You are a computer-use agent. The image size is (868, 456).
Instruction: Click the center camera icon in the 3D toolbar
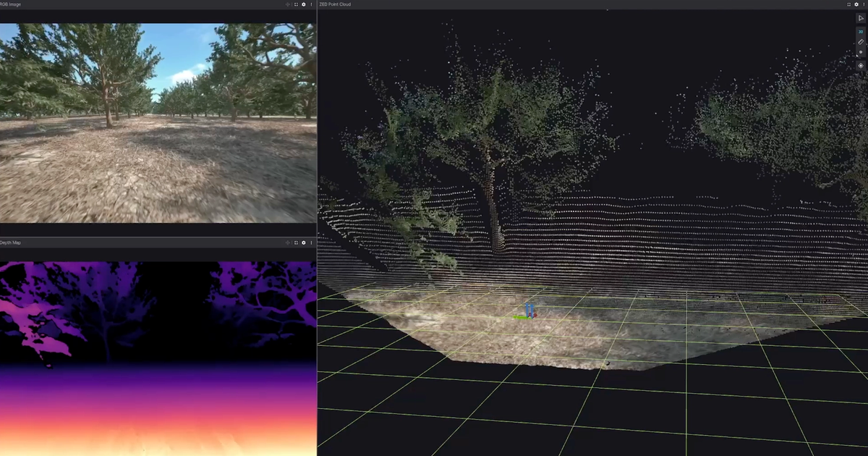click(x=861, y=66)
